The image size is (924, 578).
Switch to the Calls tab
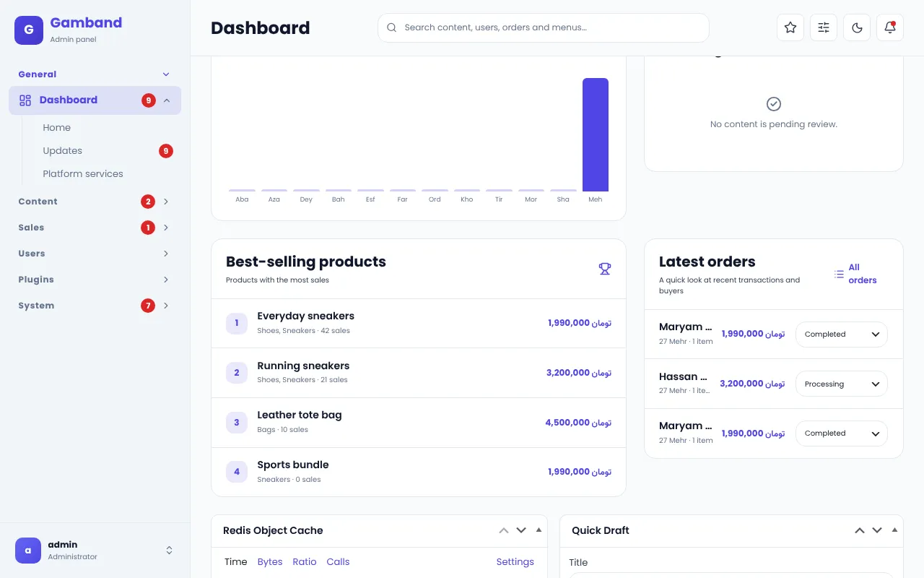tap(338, 562)
